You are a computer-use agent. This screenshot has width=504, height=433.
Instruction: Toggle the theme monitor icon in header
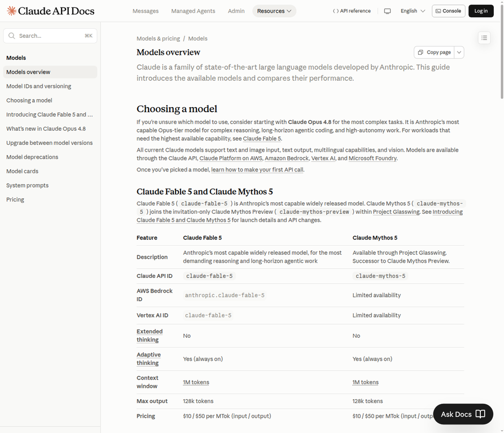pos(387,11)
